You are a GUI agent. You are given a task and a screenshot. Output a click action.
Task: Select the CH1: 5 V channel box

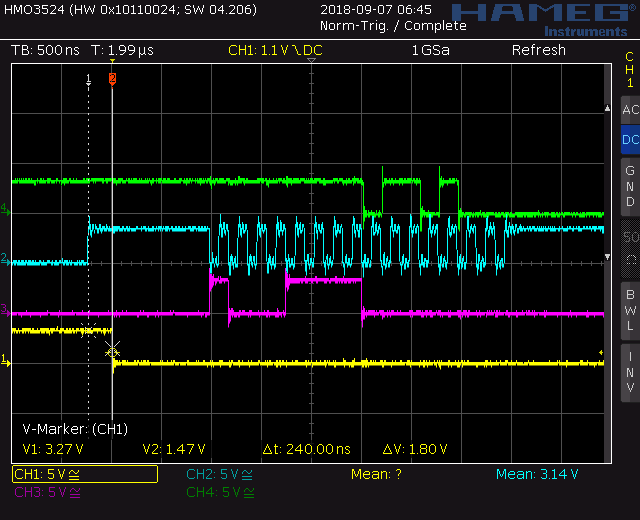85,474
